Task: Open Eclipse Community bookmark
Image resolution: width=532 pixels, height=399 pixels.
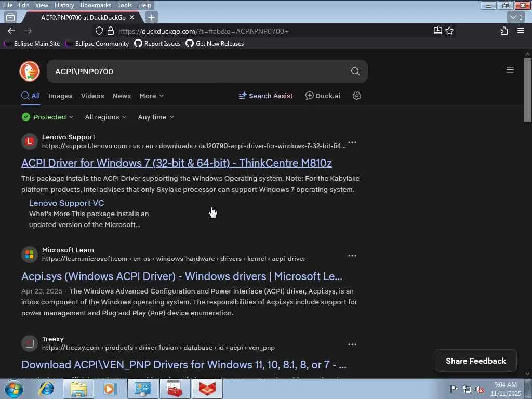Action: (x=97, y=44)
